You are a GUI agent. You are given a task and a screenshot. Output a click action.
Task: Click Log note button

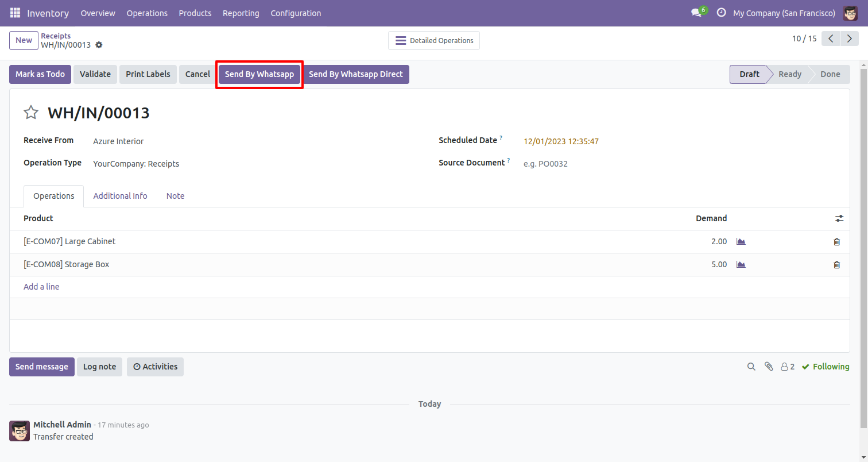pyautogui.click(x=99, y=367)
